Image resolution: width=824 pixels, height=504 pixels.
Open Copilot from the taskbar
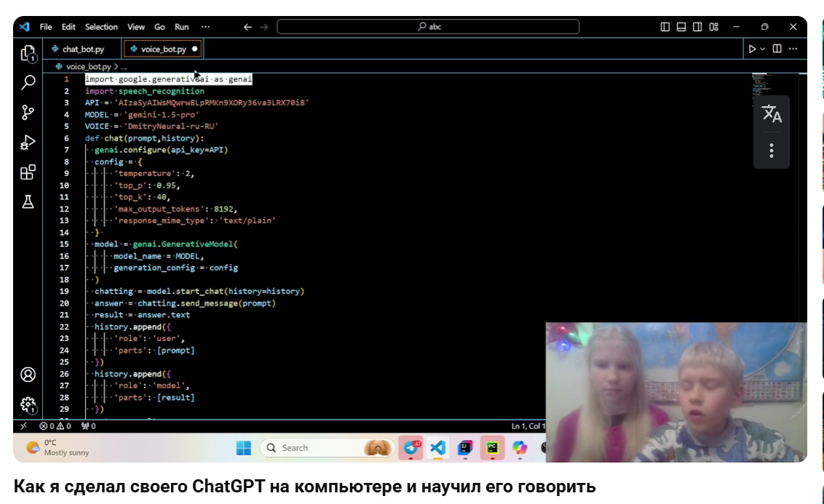pyautogui.click(x=519, y=448)
